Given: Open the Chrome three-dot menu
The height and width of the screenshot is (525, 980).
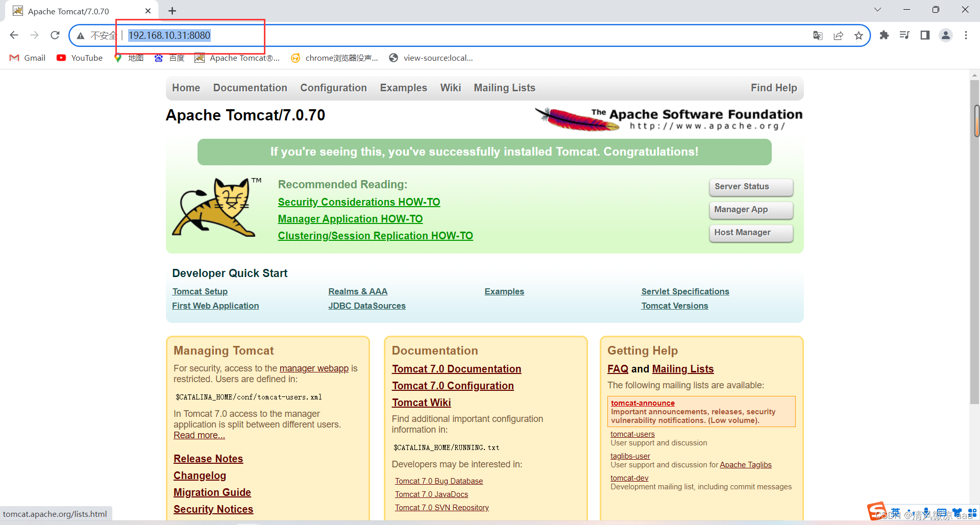Looking at the screenshot, I should click(x=966, y=35).
